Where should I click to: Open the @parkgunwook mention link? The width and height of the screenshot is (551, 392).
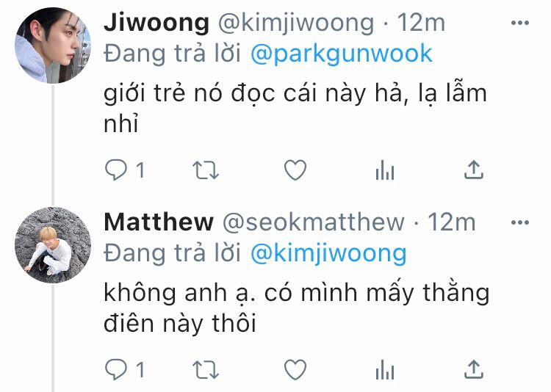coord(342,54)
